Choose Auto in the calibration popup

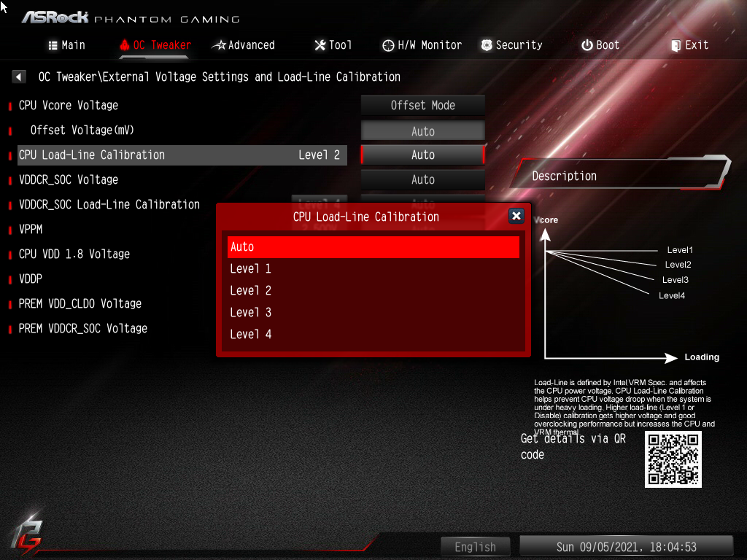pyautogui.click(x=373, y=246)
